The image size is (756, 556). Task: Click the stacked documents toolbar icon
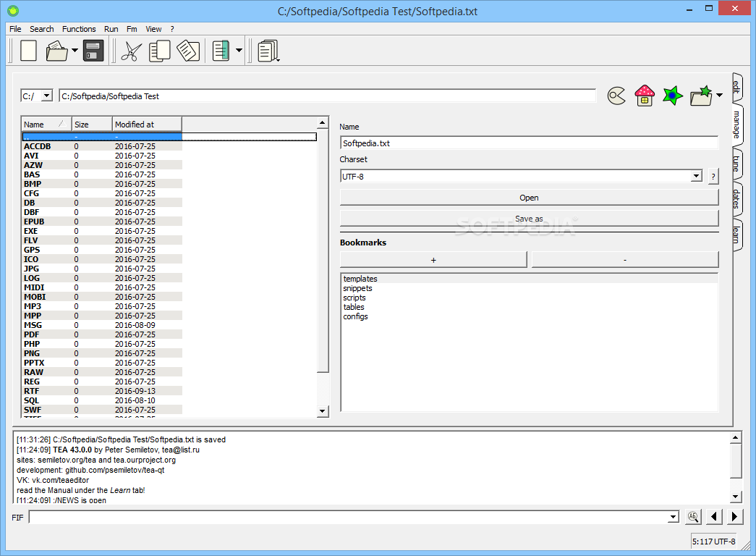(x=268, y=51)
